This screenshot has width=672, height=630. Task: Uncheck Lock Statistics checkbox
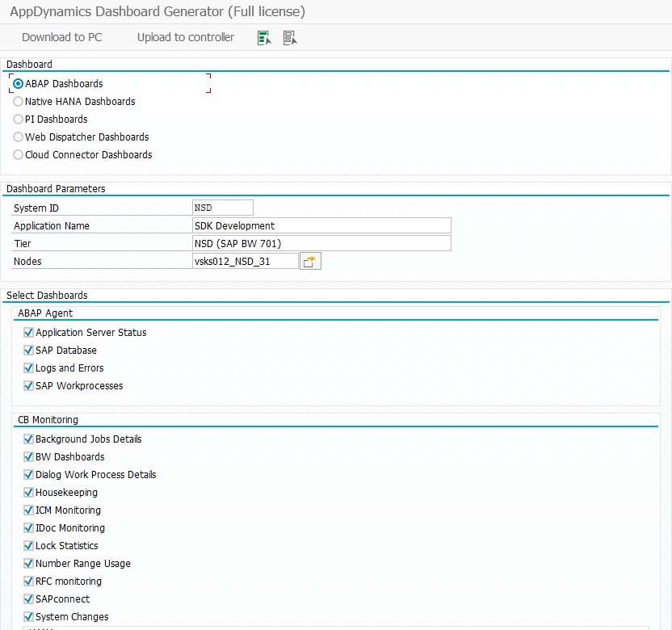29,546
